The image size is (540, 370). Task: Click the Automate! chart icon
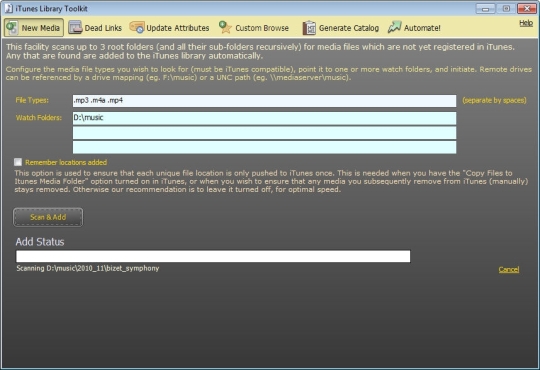[395, 27]
